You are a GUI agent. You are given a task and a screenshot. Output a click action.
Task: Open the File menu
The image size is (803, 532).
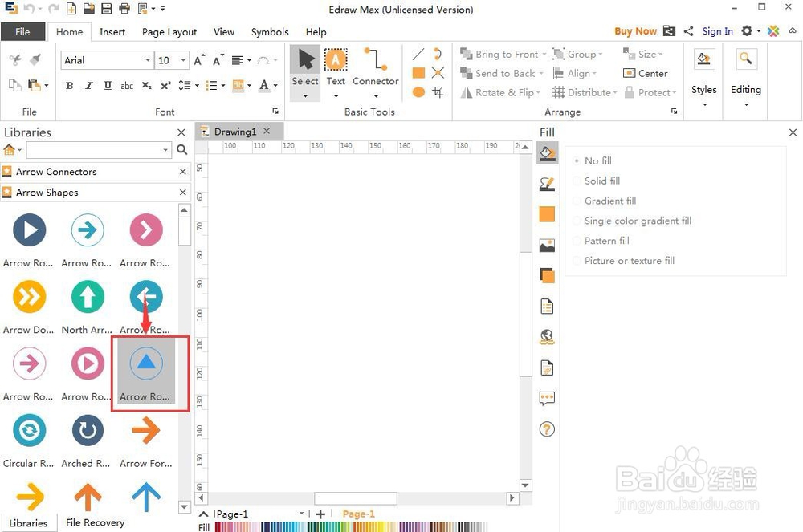click(x=22, y=32)
